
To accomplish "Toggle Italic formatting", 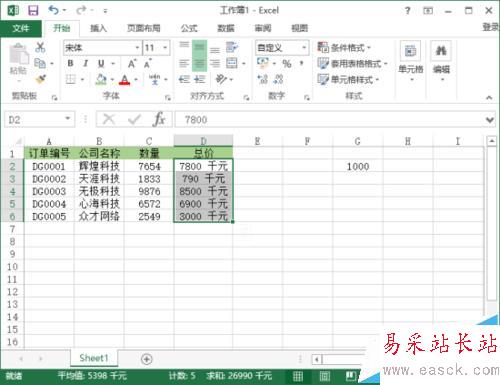I will 86,63.
